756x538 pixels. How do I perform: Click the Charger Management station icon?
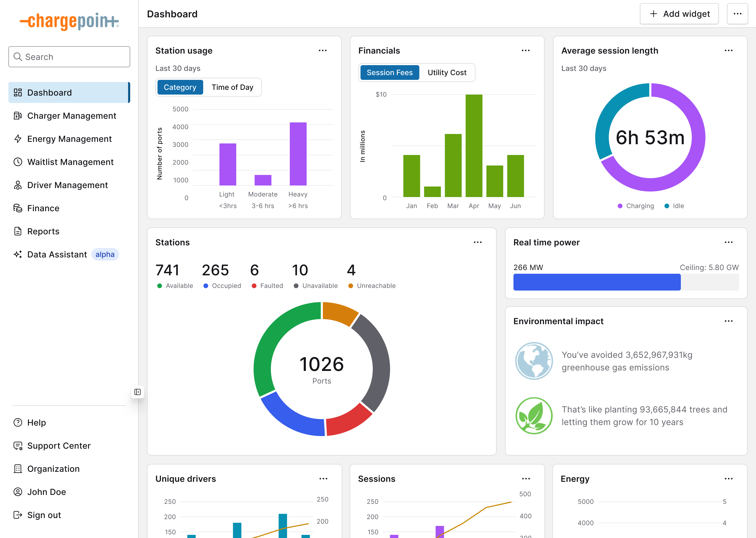click(18, 116)
